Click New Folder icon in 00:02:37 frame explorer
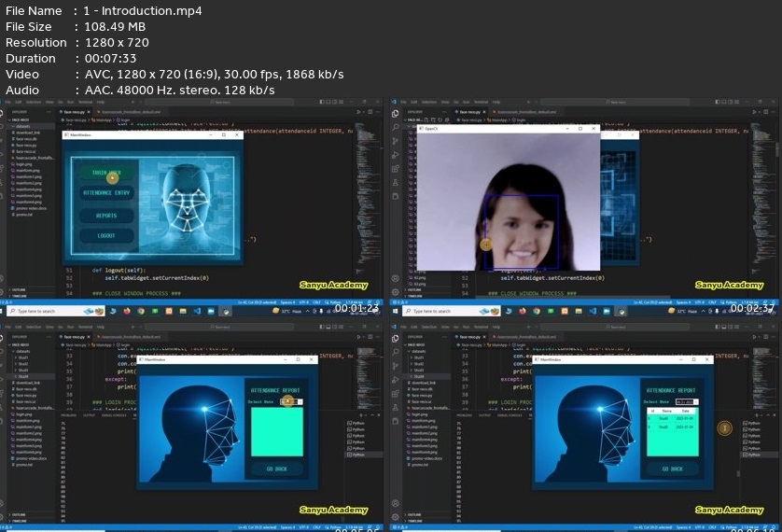The image size is (782, 532). (x=433, y=120)
